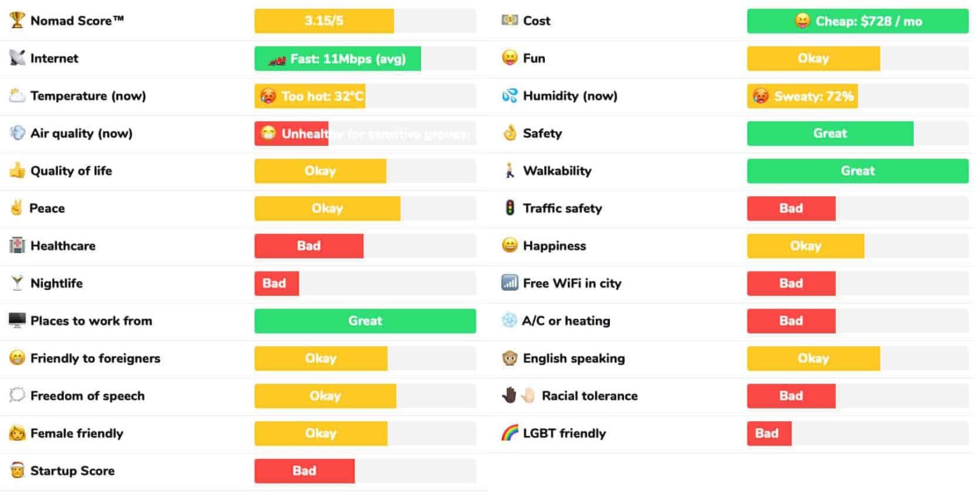Click the Sweaty: 72% humidity bar
This screenshot has height=501, width=980.
tap(802, 96)
